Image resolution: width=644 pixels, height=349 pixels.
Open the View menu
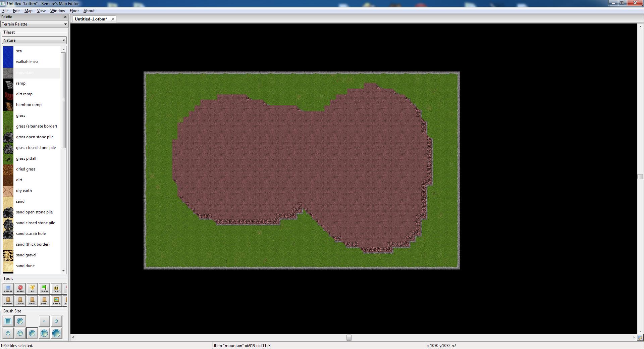point(41,11)
